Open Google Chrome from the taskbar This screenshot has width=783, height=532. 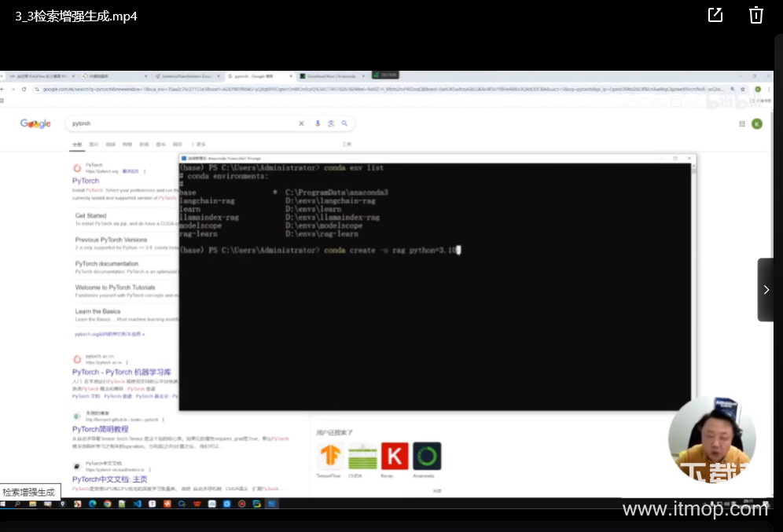(x=108, y=504)
